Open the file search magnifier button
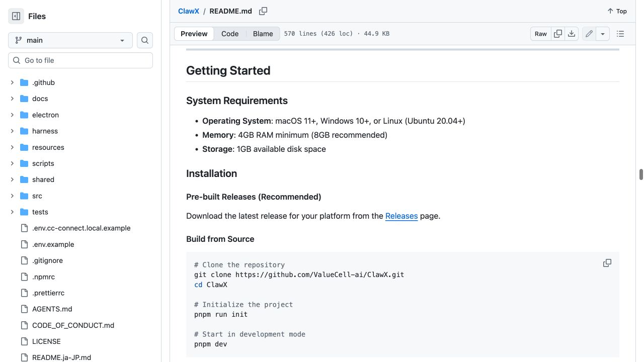 click(145, 40)
